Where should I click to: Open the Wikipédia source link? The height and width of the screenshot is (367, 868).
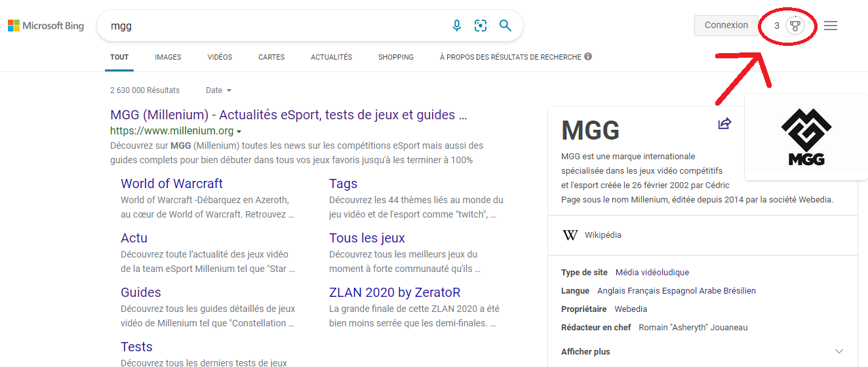point(602,235)
